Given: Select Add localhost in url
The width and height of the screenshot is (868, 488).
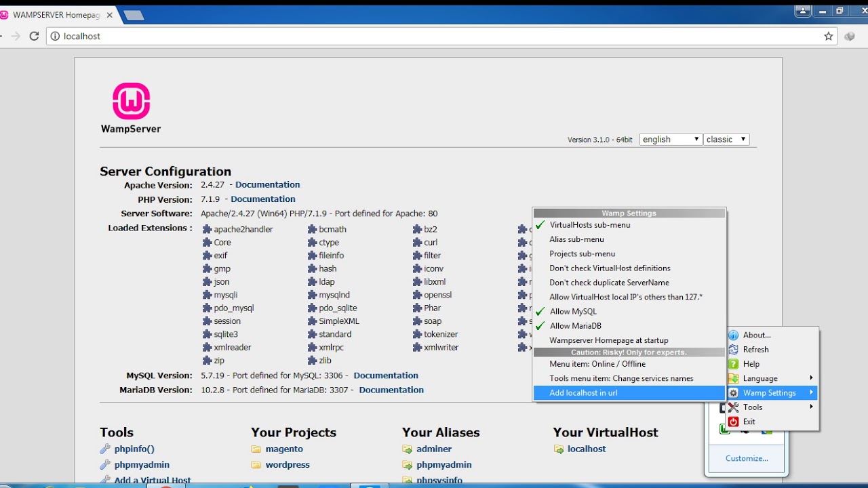Looking at the screenshot, I should pyautogui.click(x=629, y=393).
